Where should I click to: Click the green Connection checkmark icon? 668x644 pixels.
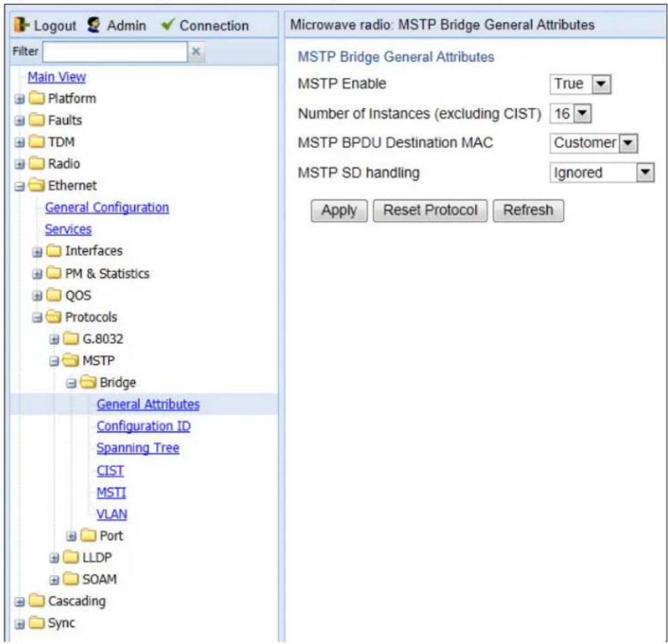click(168, 24)
